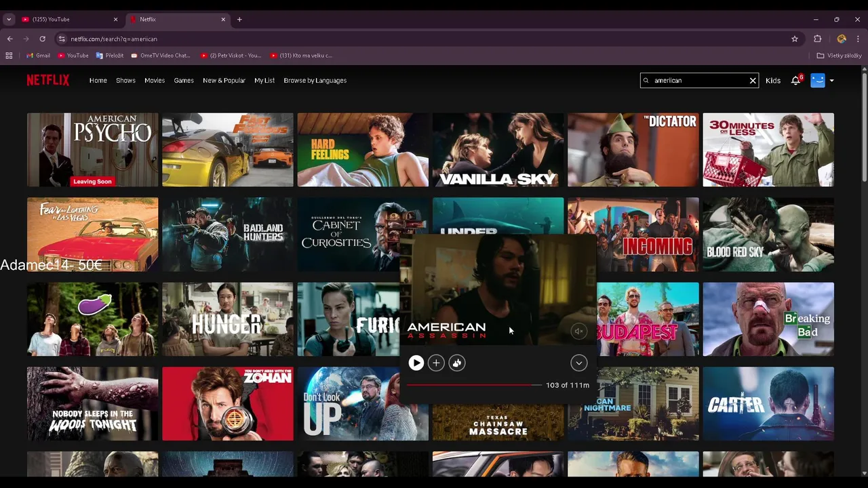Open the Blood Red Sky thumbnail
The height and width of the screenshot is (488, 868).
[x=768, y=235]
